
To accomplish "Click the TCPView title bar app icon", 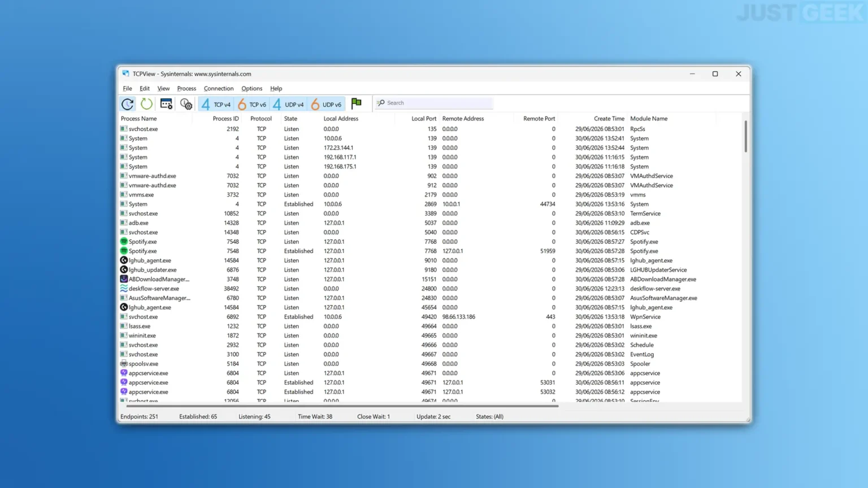I will tap(125, 74).
